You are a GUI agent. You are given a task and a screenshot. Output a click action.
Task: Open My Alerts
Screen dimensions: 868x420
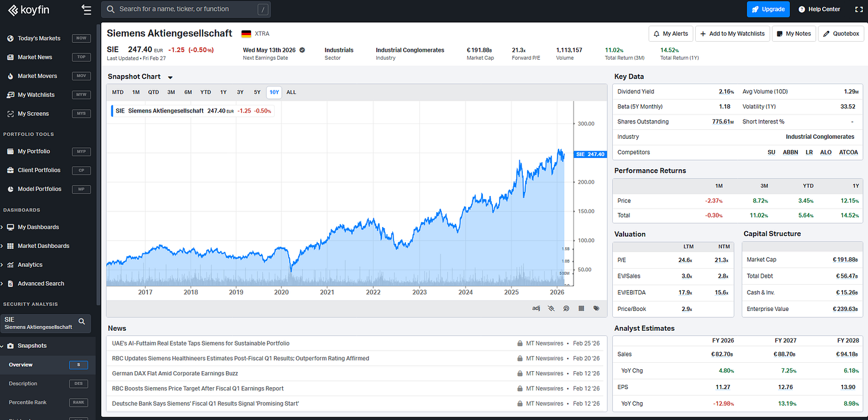(670, 34)
